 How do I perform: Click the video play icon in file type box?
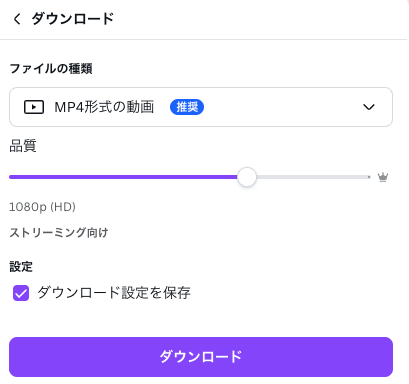point(34,107)
